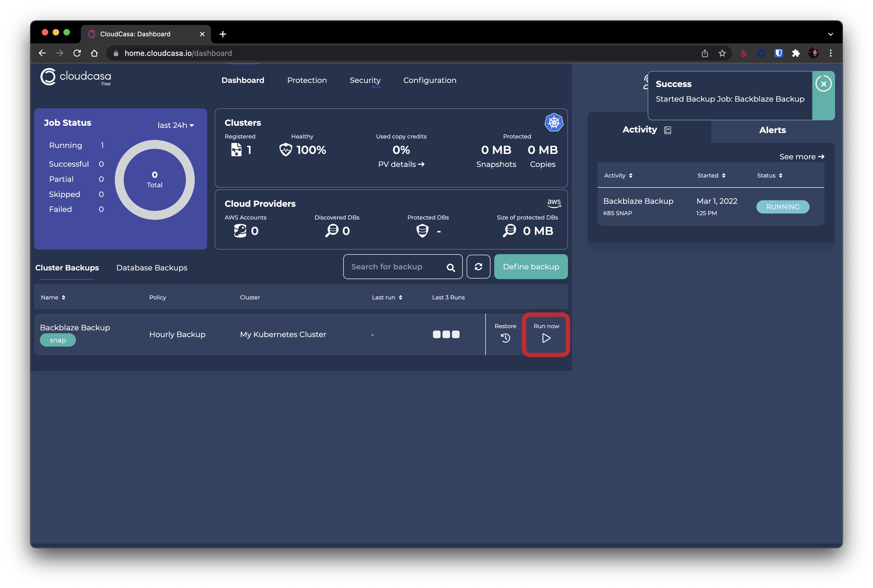Click the Job Status donut chart
This screenshot has height=588, width=873.
point(155,180)
